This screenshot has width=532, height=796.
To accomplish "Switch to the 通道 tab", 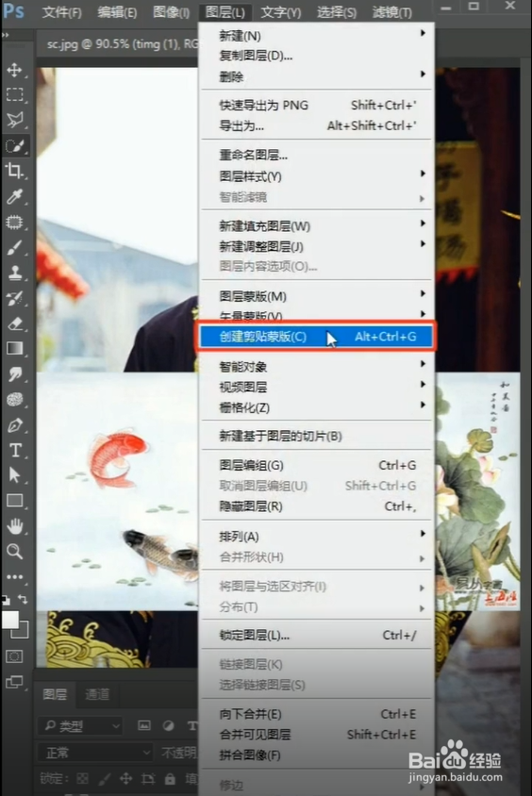I will click(x=96, y=694).
